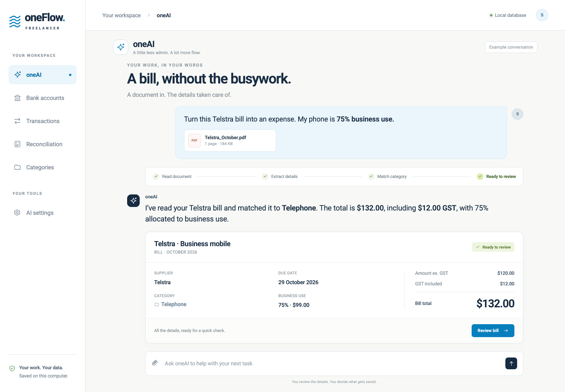565x392 pixels.
Task: Click the folder icon beside Telephone category
Action: [x=157, y=305]
